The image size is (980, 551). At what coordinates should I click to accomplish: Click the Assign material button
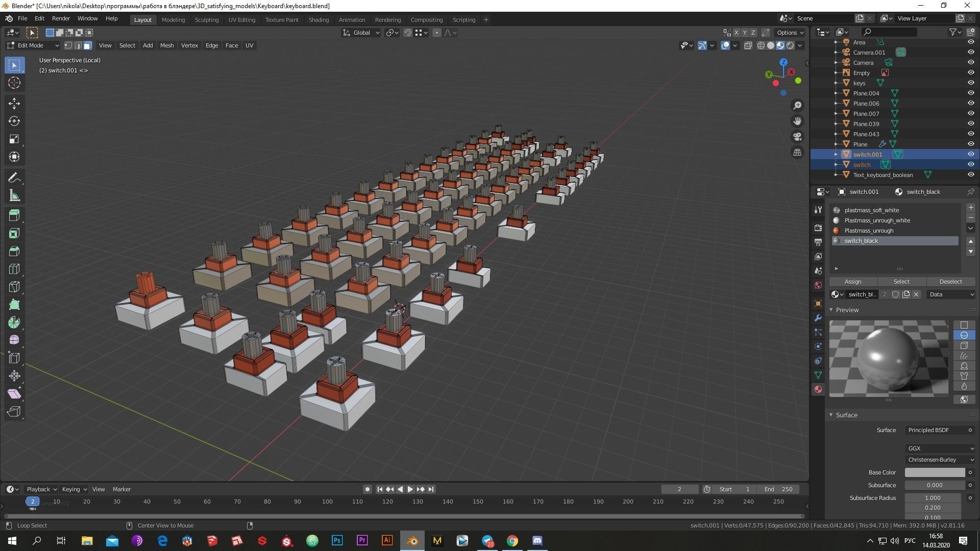[853, 282]
